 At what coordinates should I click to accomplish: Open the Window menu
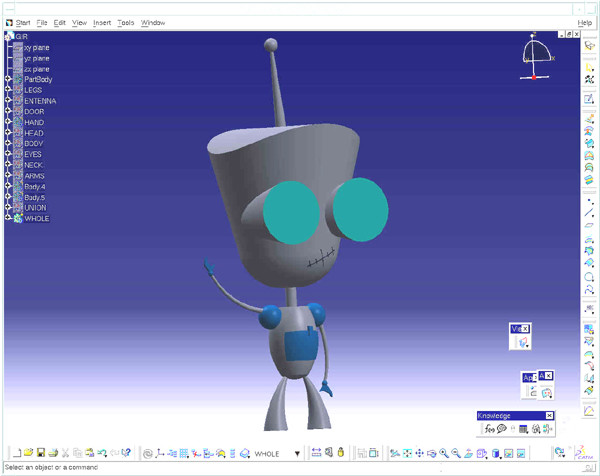(153, 23)
